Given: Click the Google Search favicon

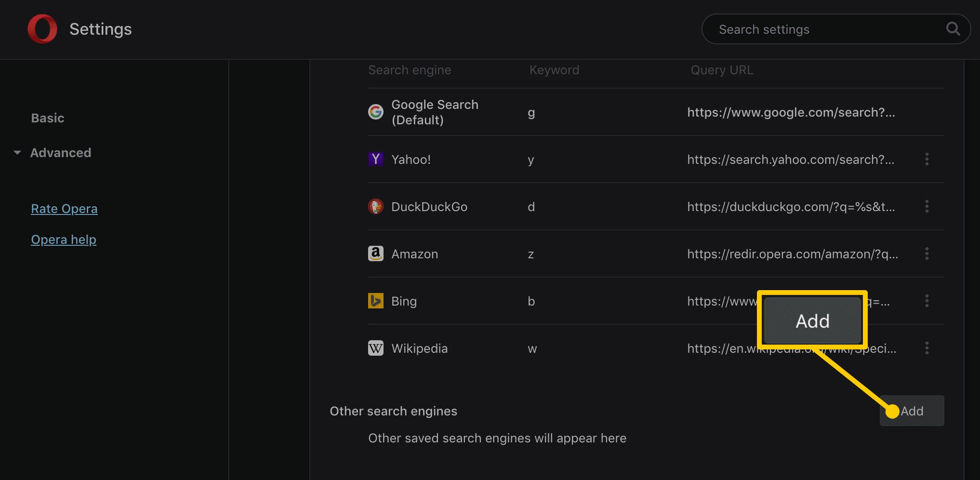Looking at the screenshot, I should (x=376, y=112).
